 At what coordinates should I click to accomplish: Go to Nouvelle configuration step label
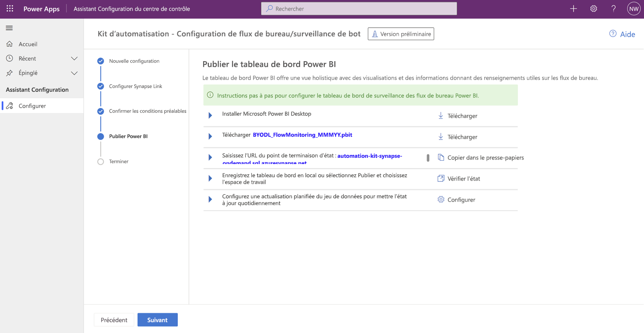(134, 61)
